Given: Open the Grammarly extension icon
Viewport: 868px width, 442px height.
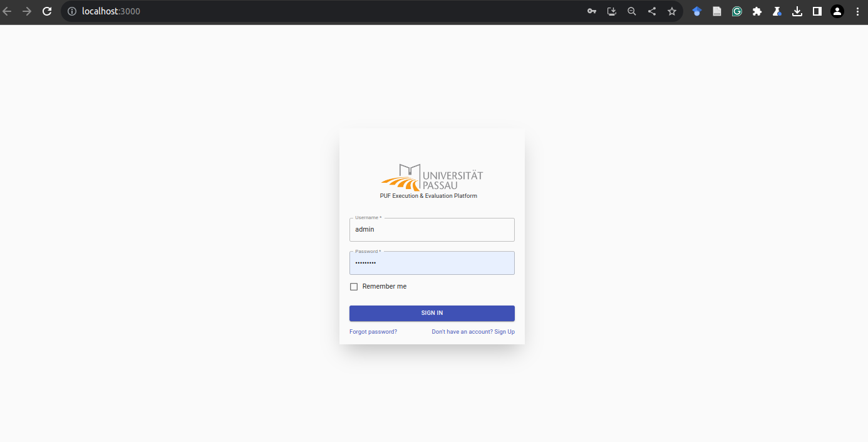Looking at the screenshot, I should 737,11.
